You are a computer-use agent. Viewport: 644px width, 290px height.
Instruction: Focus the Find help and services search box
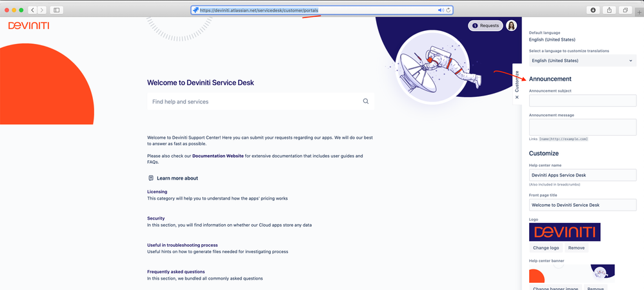[x=261, y=101]
